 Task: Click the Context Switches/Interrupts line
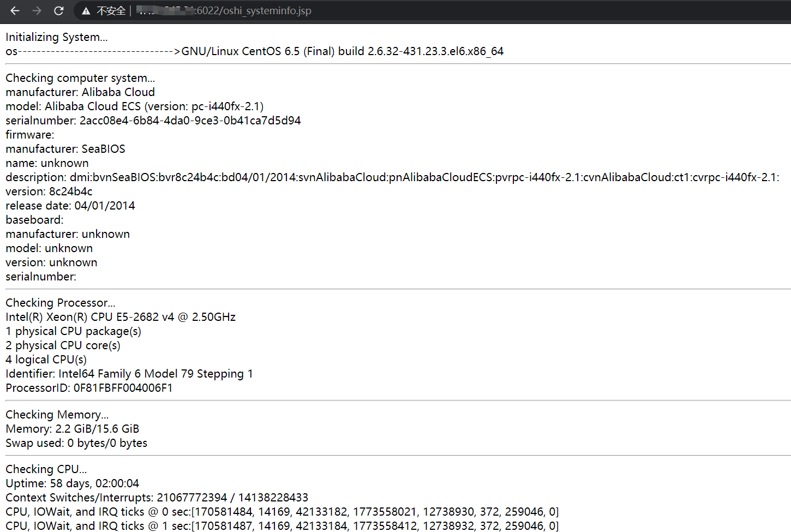pos(157,498)
